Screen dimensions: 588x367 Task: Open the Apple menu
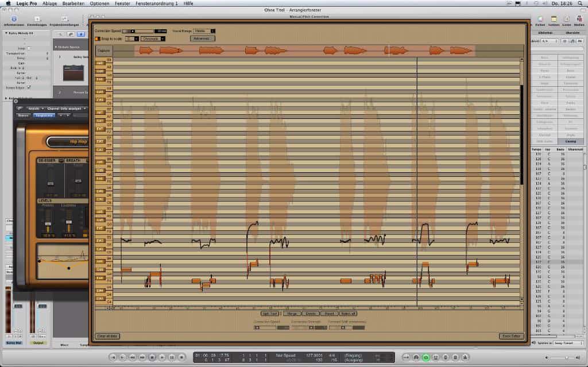pyautogui.click(x=8, y=3)
